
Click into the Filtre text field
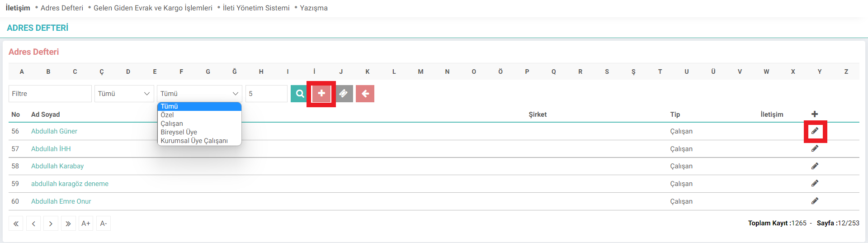50,94
